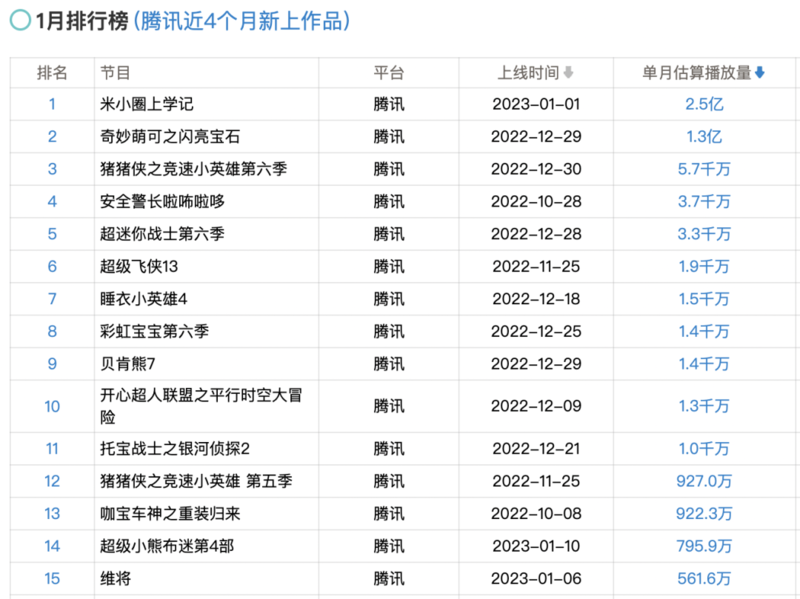The image size is (800, 599).
Task: Select 开心超人联盟之平行时空大冒险
Action: (201, 406)
